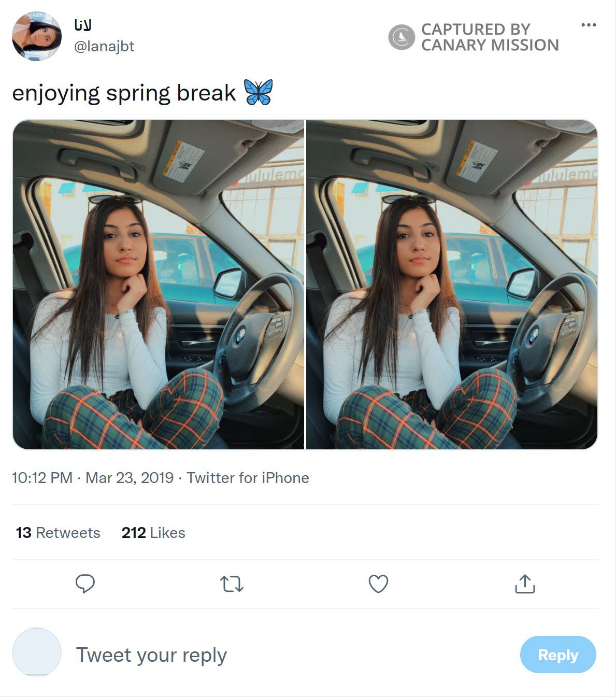Click the Captured by Canary Mission text
Screen dimensions: 616x697
click(490, 37)
